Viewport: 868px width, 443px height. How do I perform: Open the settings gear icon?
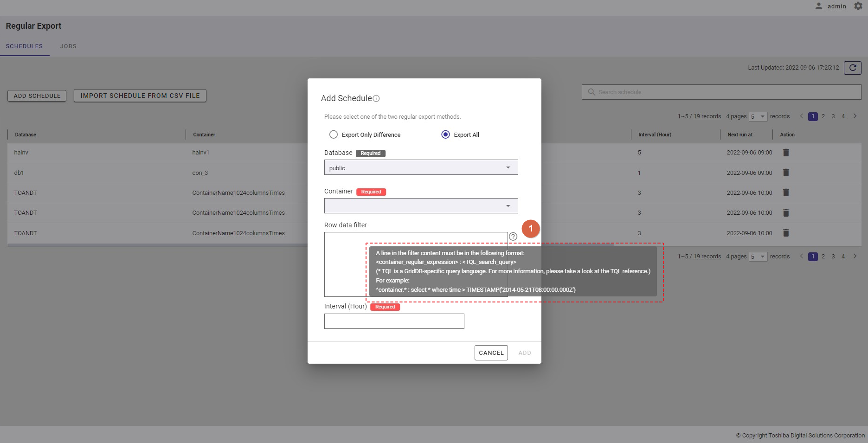pos(858,6)
